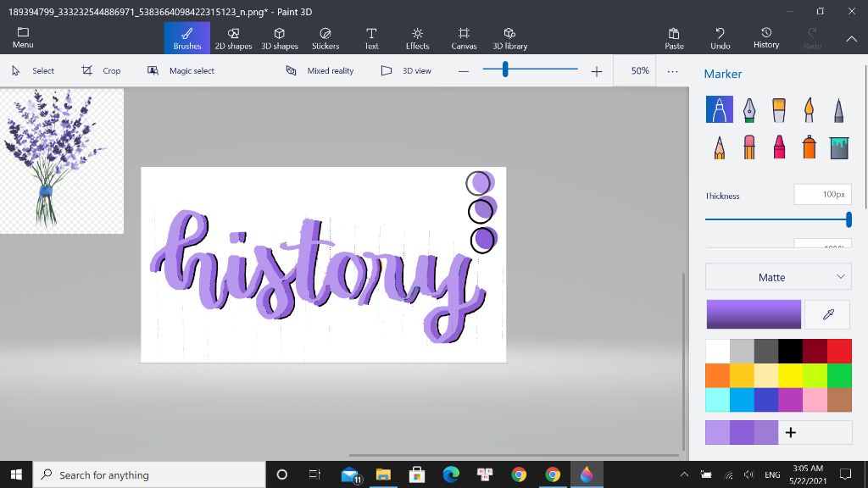Activate the Crop tool
Screen dimensions: 868x488
tap(102, 71)
